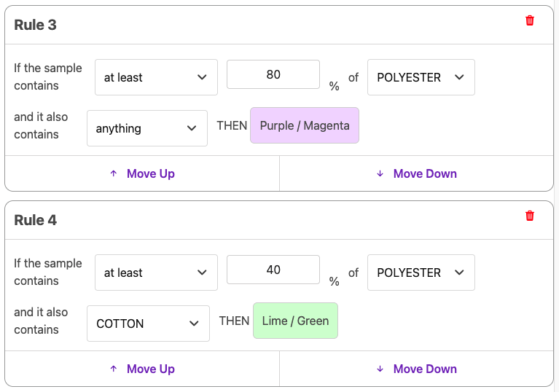Screen dimensions: 559x392
Task: Expand Rule 3 'anything' secondary material dropdown
Action: 146,128
